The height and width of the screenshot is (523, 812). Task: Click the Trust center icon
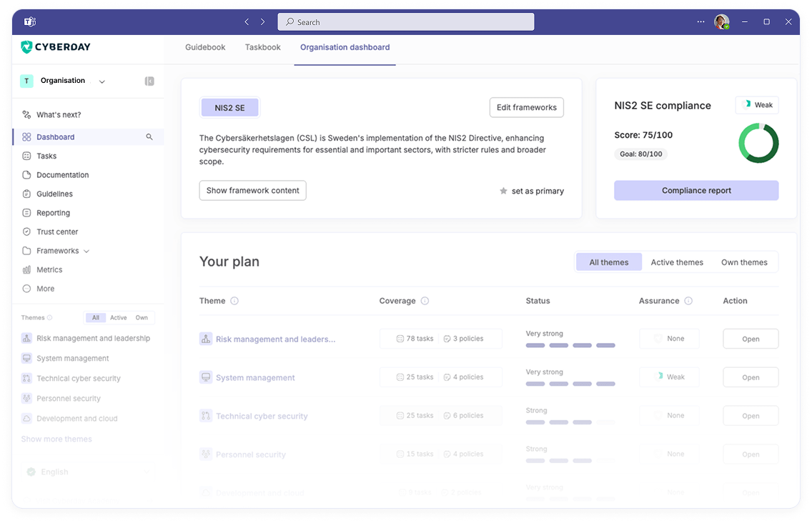(x=26, y=231)
